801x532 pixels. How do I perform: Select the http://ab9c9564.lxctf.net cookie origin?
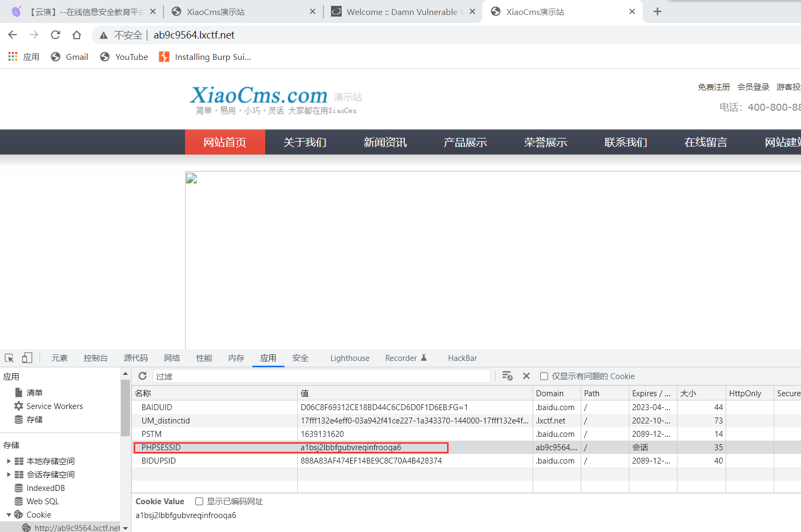click(x=77, y=528)
